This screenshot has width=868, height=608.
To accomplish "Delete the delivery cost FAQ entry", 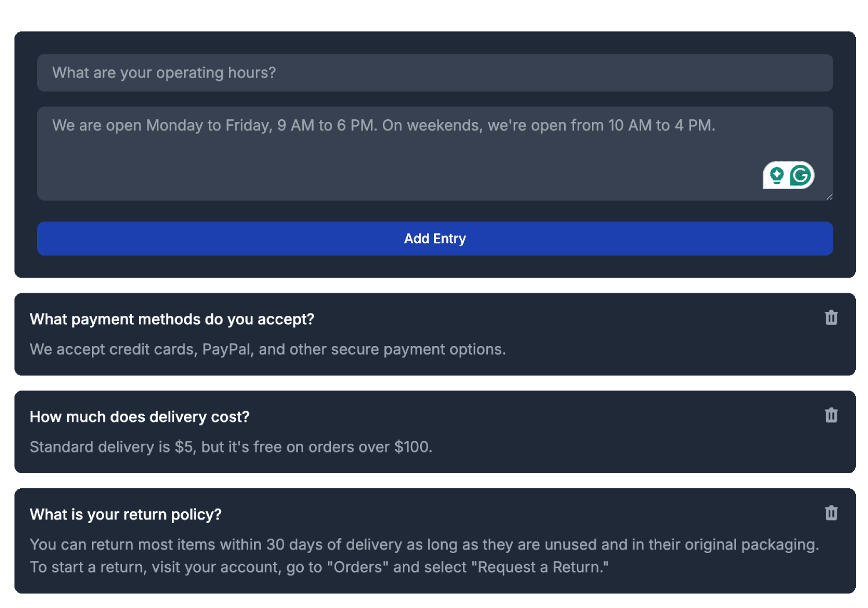I will [x=831, y=415].
